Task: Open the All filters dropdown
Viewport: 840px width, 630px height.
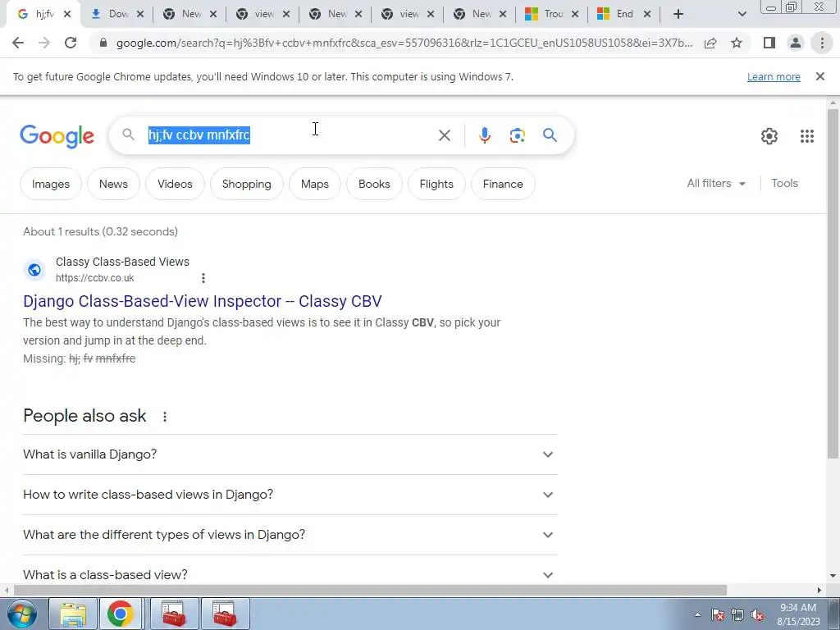Action: tap(716, 183)
